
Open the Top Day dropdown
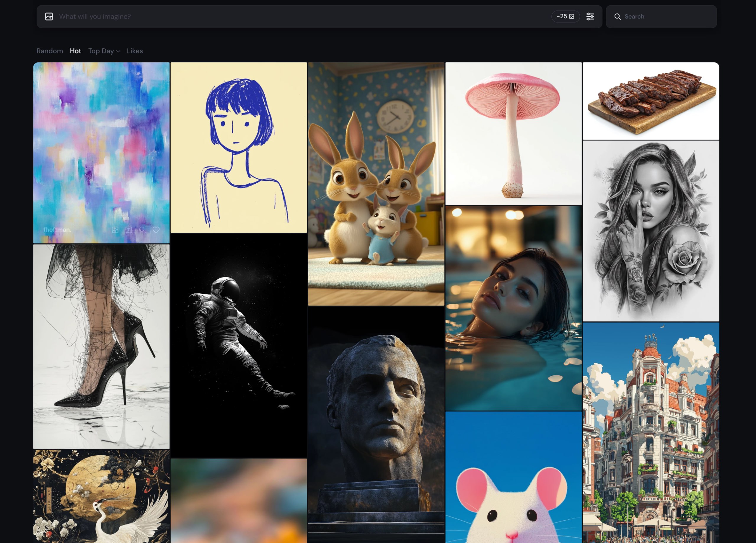click(x=104, y=51)
